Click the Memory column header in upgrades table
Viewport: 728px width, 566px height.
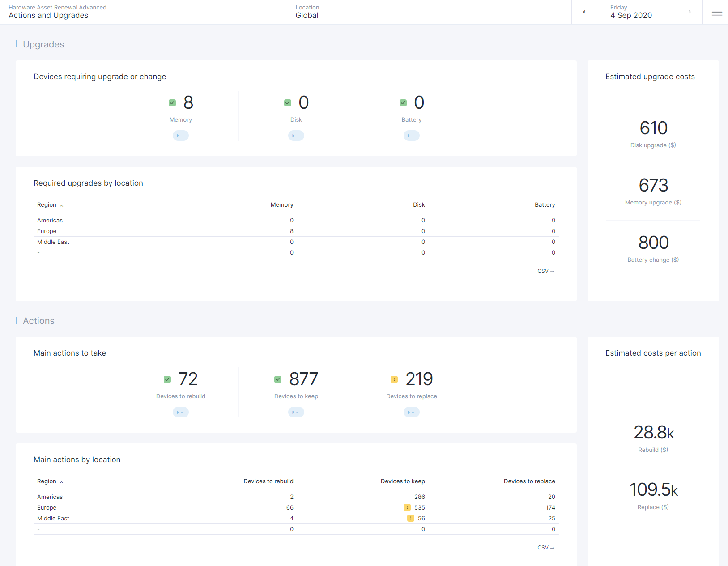click(x=282, y=205)
